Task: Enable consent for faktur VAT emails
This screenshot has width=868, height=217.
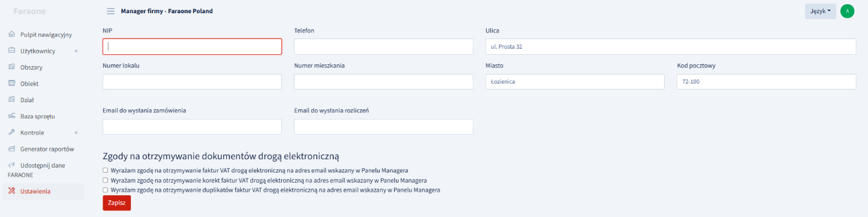Action: pyautogui.click(x=106, y=170)
